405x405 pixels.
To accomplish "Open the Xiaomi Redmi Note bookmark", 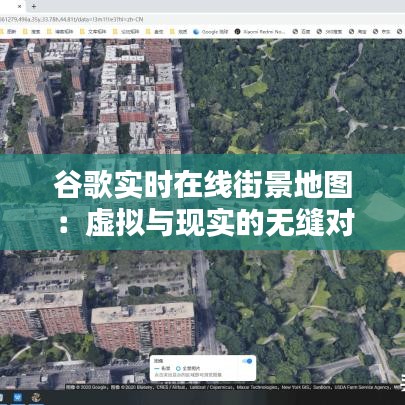I will pyautogui.click(x=260, y=32).
